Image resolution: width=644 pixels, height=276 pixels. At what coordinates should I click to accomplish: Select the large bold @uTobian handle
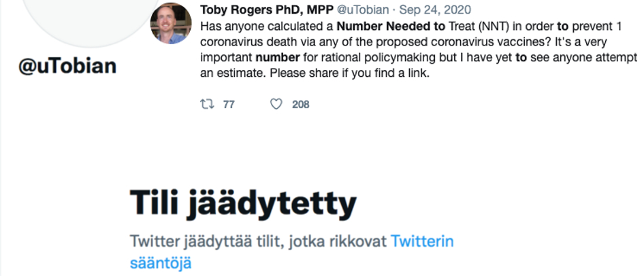click(67, 67)
